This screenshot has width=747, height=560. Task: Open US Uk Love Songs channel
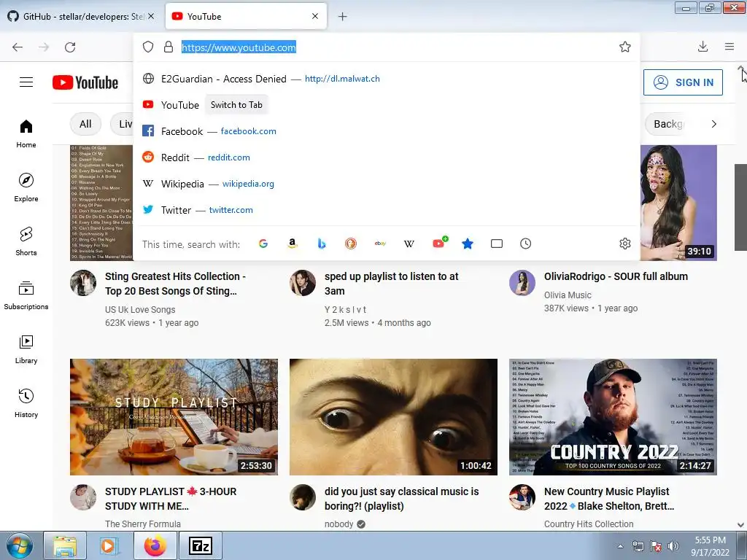[140, 309]
